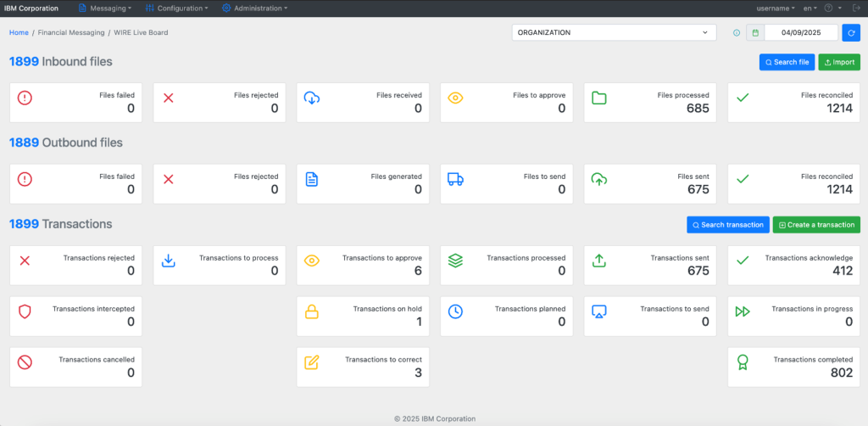Click the Transactions on hold lock icon
Viewport: 868px width, 426px height.
(x=312, y=311)
